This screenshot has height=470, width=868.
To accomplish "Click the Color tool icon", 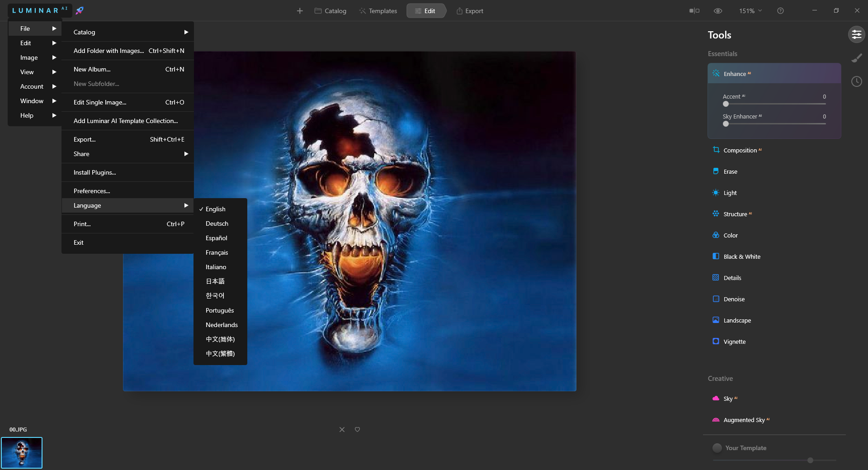I will point(716,235).
